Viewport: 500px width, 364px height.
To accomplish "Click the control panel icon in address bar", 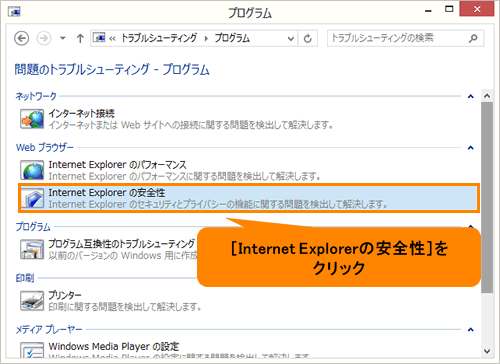I will coord(99,38).
